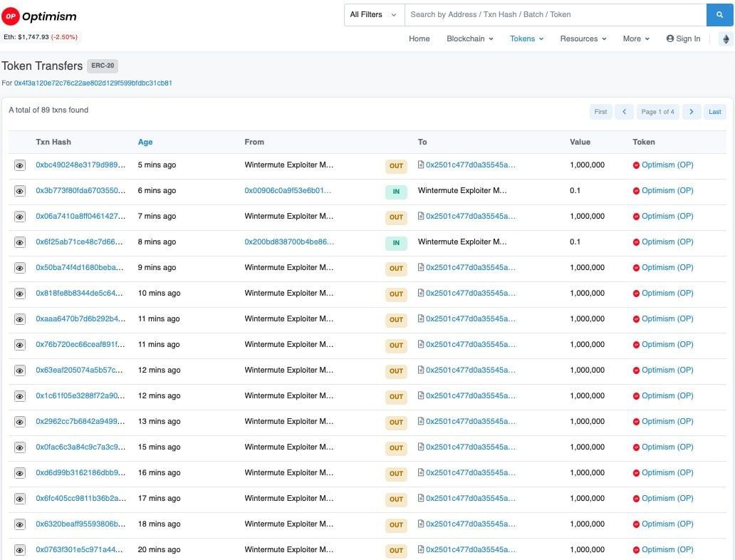Click the contract document icon in the 0x63eaf205074a5b57c row
This screenshot has height=560, width=735.
pos(421,370)
